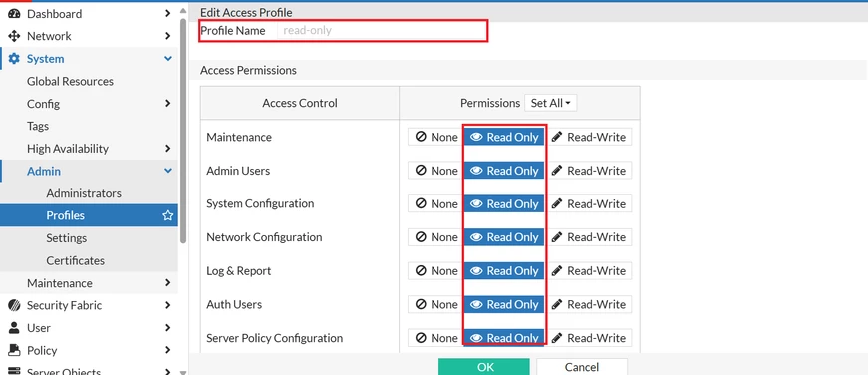The width and height of the screenshot is (868, 375).
Task: Click the Server Objects icon
Action: 14,371
